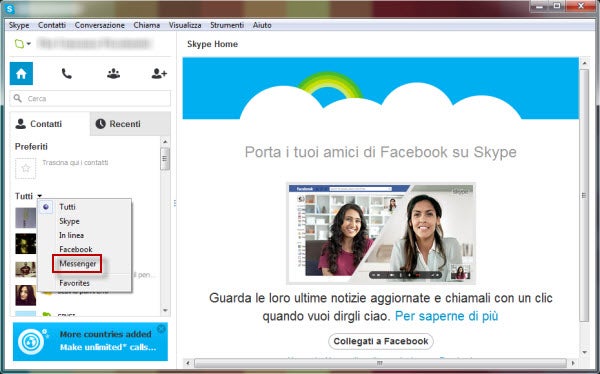Close the More countries added banner
Screen dimensions: 600x374
pyautogui.click(x=162, y=329)
